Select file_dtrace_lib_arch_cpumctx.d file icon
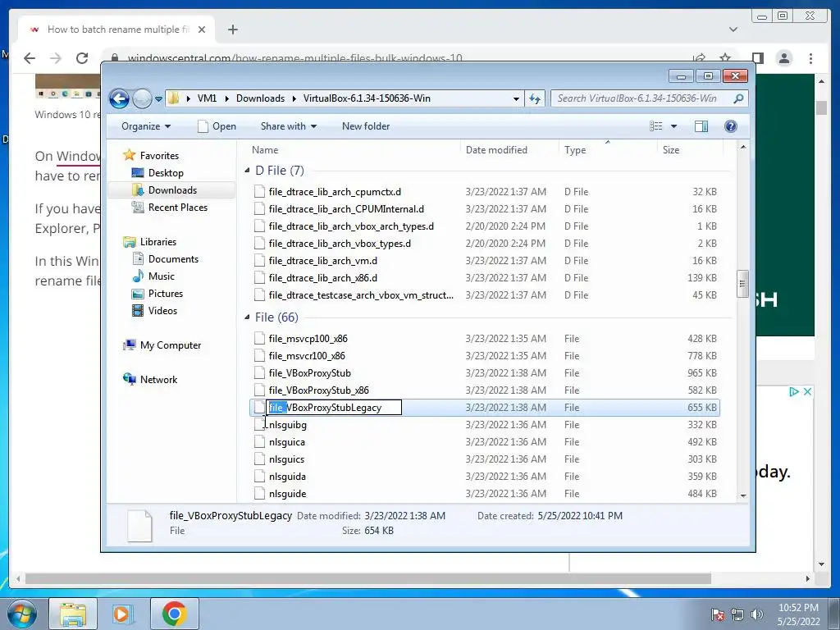The width and height of the screenshot is (840, 630). coord(260,192)
